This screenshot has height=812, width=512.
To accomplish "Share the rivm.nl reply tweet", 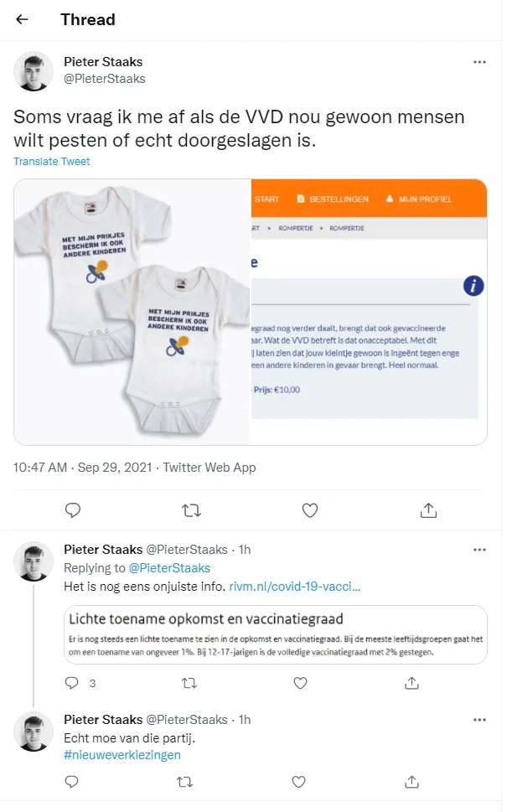I will tap(411, 683).
